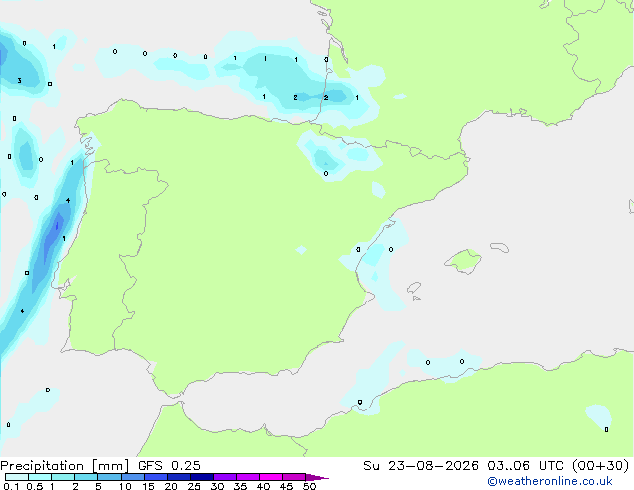Click legend label "40"

coord(263,486)
